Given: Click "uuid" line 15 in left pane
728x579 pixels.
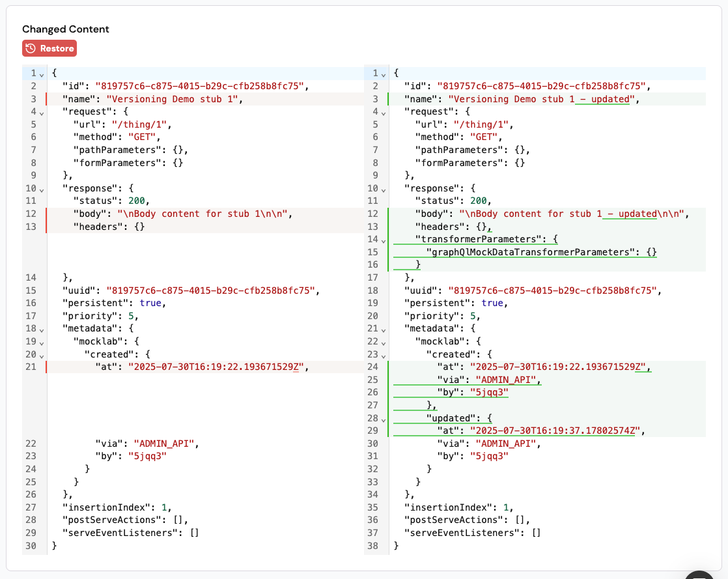Looking at the screenshot, I should 191,290.
